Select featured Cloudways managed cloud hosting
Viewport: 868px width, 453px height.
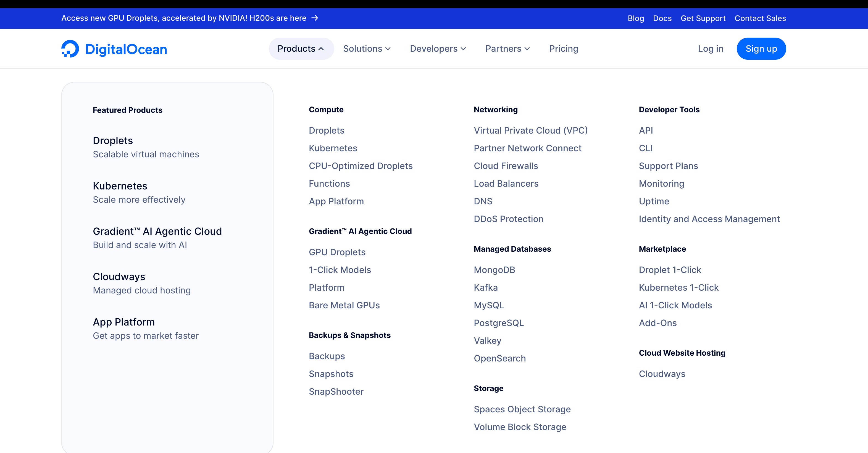(142, 283)
